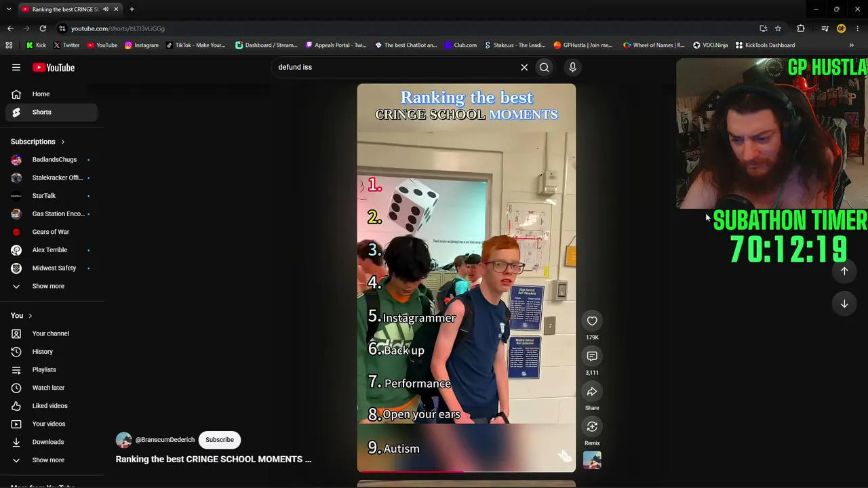Open the YouTube guide hamburger menu

[16, 67]
